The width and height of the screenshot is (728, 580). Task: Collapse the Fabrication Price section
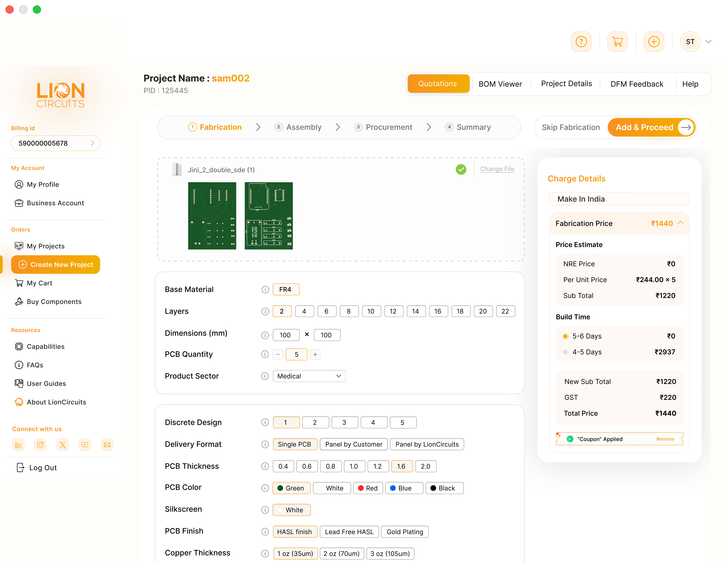click(x=681, y=223)
